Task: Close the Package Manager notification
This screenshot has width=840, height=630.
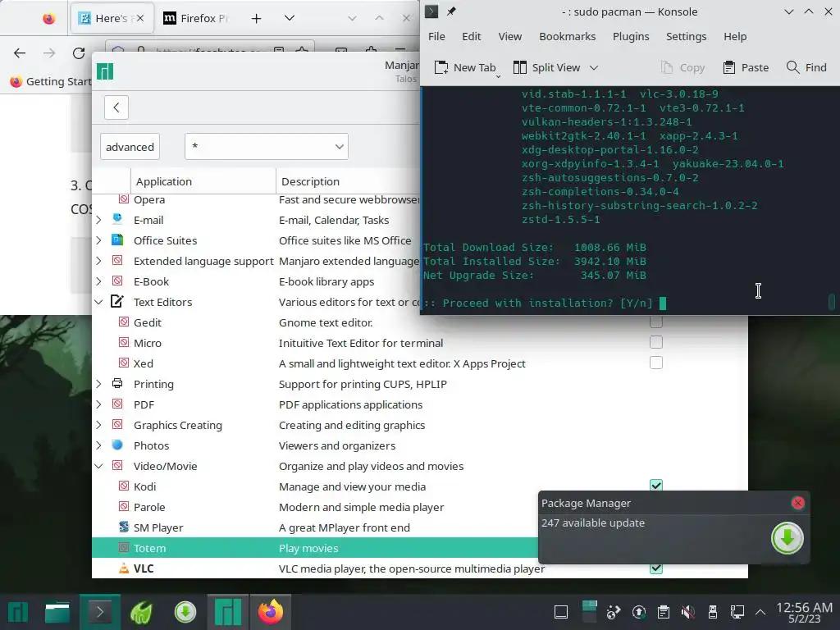Action: click(x=797, y=503)
